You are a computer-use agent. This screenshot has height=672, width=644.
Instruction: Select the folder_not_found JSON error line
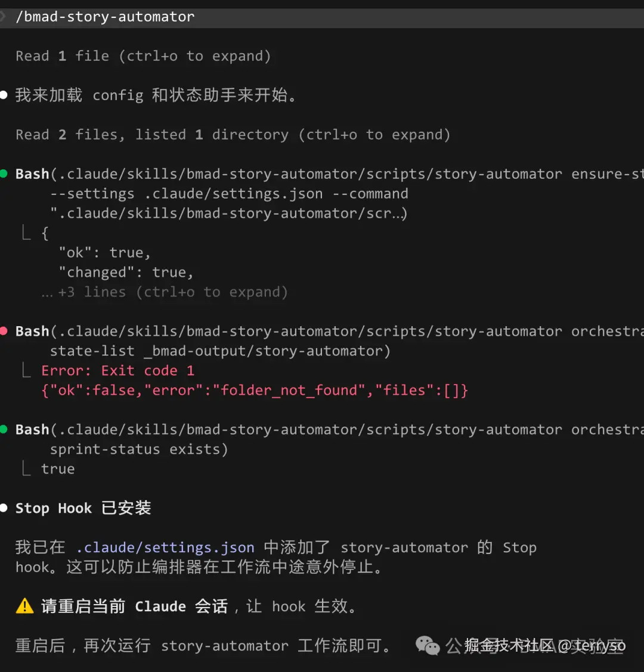point(255,391)
